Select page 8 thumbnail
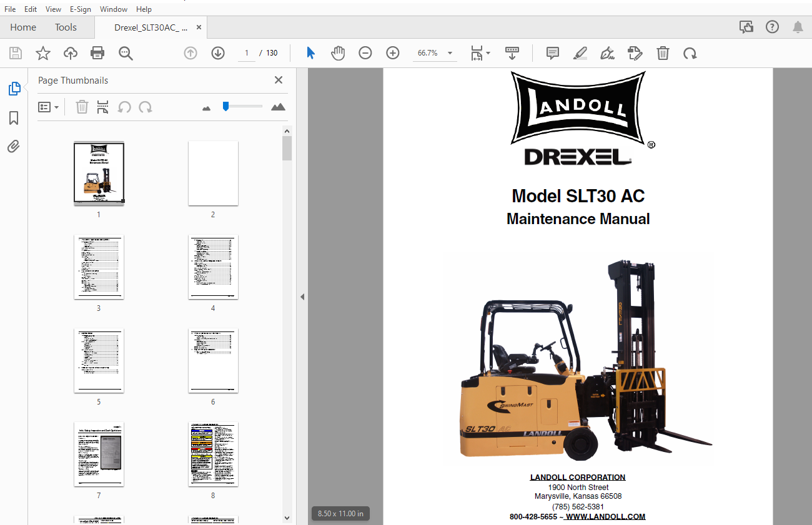Screen dimensions: 812x525 click(x=213, y=454)
